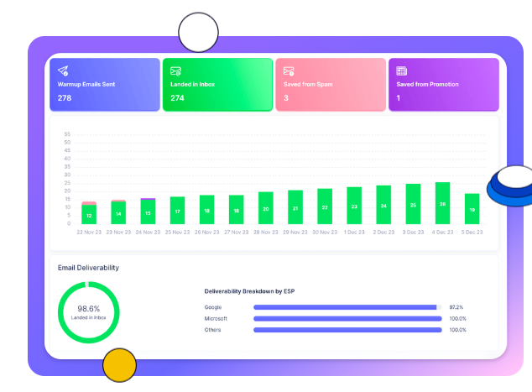The height and width of the screenshot is (392, 532).
Task: Open the Warmup Emails Sent card
Action: pos(104,85)
